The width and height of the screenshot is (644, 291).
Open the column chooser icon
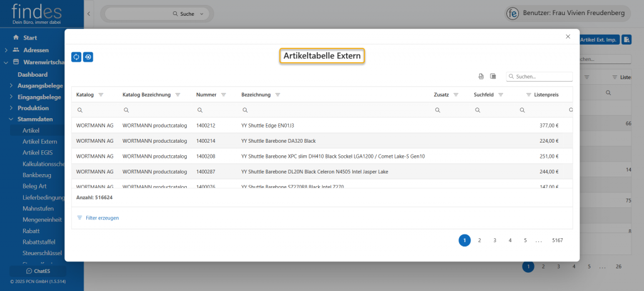[493, 77]
